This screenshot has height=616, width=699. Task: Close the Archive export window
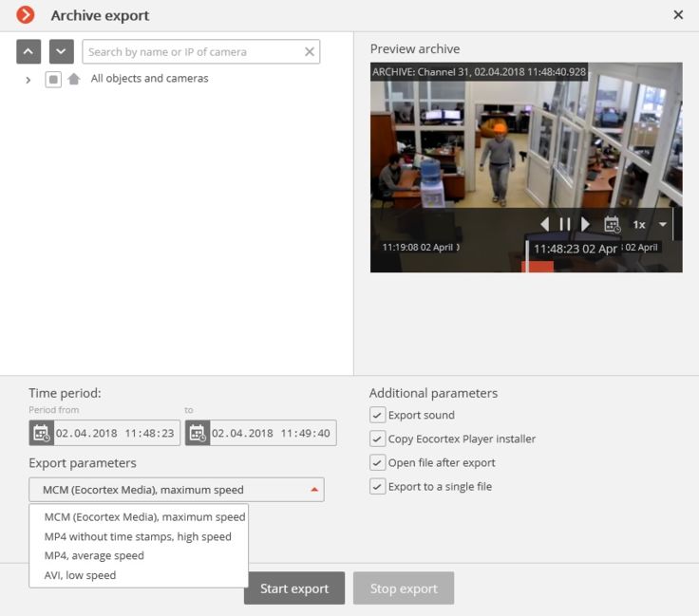(678, 14)
